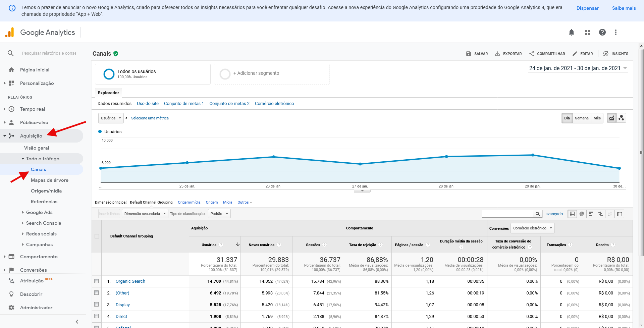
Task: Select the data table view icon
Action: point(573,214)
